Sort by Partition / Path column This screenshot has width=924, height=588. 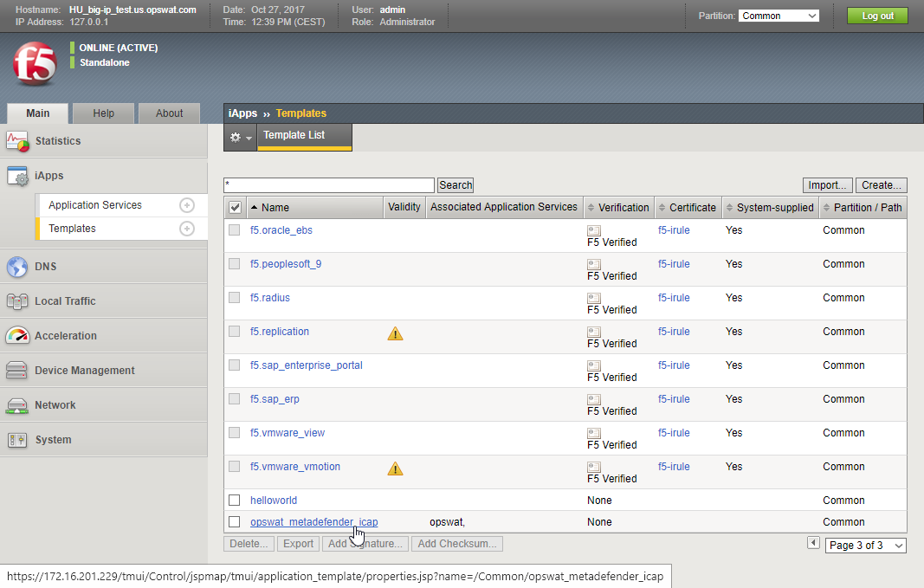point(863,207)
